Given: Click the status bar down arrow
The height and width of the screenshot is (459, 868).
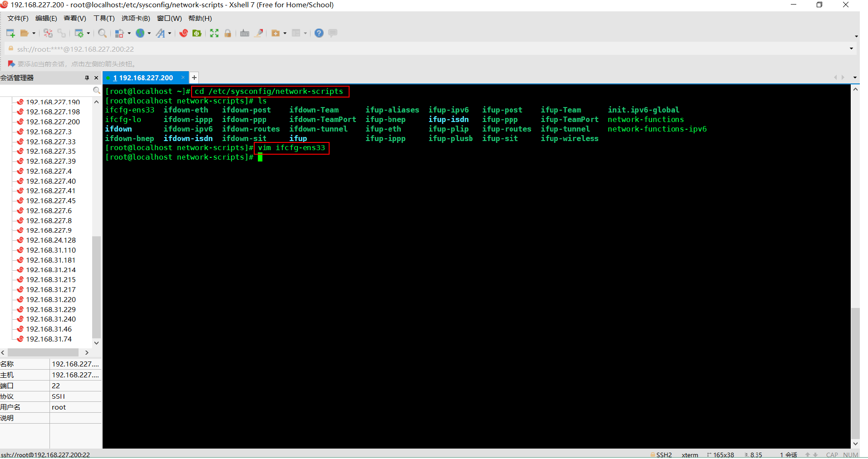Looking at the screenshot, I should point(815,454).
